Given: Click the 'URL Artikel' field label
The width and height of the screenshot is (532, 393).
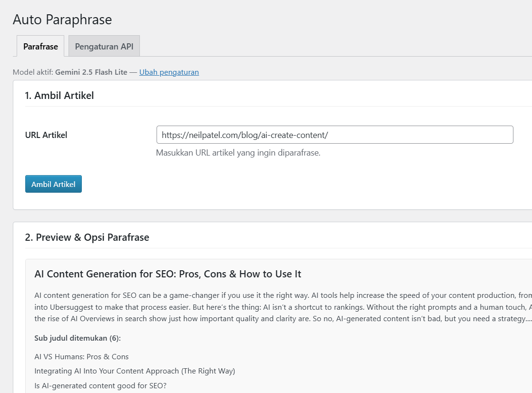Looking at the screenshot, I should [46, 135].
